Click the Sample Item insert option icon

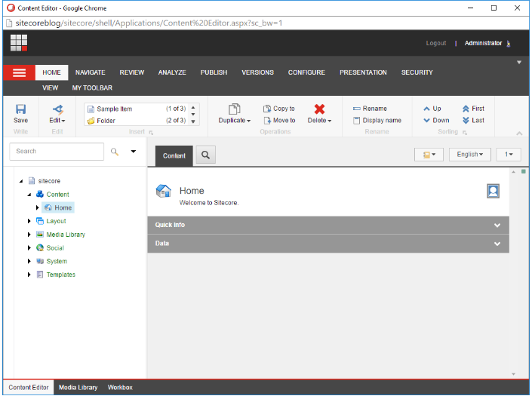(91, 109)
